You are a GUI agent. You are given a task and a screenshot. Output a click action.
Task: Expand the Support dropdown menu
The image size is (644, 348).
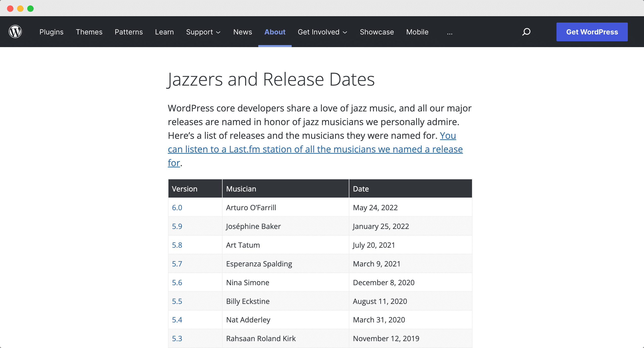203,32
